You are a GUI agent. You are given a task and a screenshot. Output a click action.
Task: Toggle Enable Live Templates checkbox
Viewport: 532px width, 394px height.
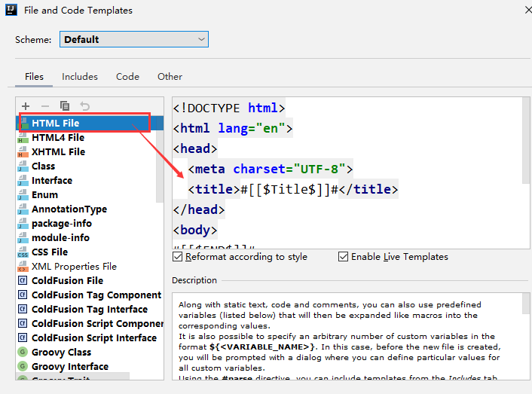coord(343,257)
